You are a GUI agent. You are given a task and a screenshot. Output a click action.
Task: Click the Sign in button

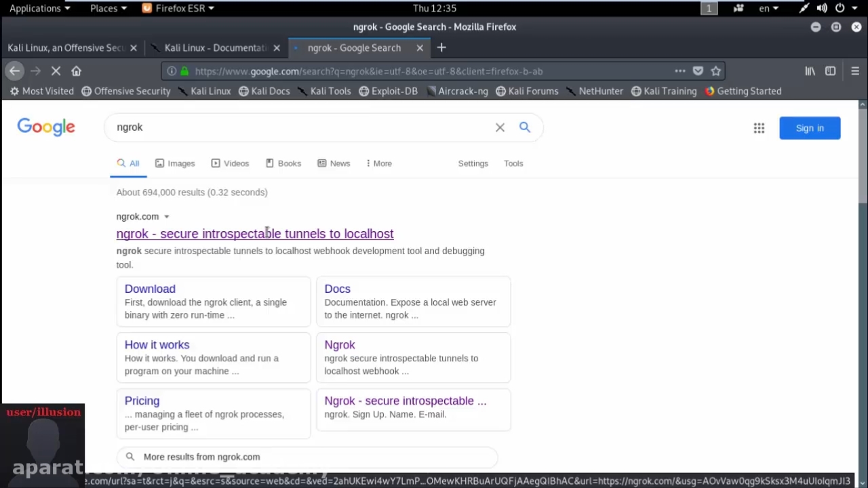(809, 128)
